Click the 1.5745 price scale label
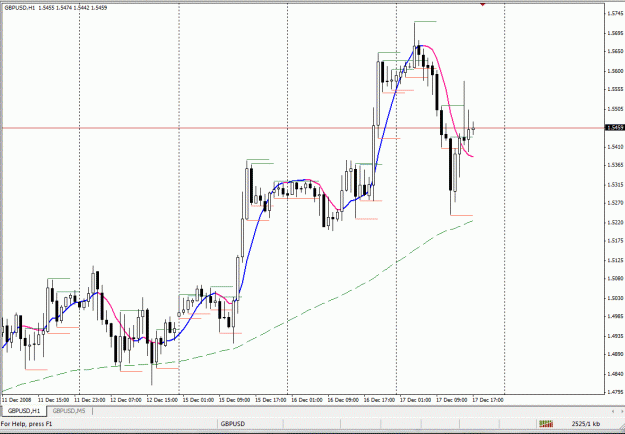Image resolution: width=625 pixels, height=434 pixels. 615,14
